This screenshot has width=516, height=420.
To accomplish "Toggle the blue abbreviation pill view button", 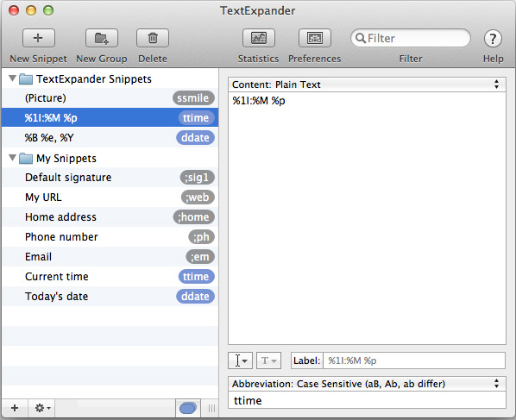I will click(x=188, y=408).
